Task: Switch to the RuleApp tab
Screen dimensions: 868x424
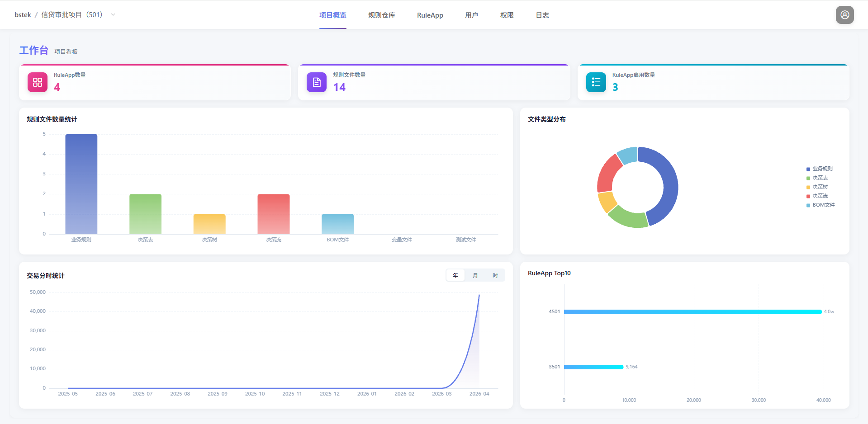Action: pos(430,15)
